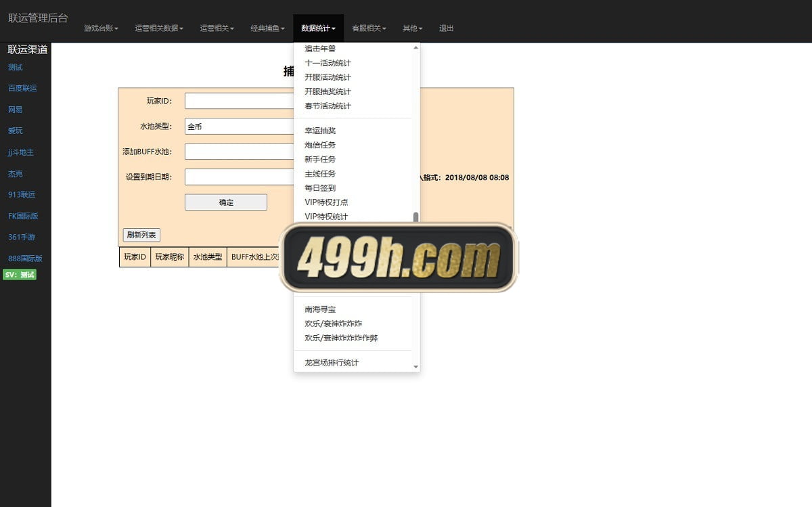Click the 水池类型 table column header
This screenshot has width=812, height=507.
click(x=208, y=257)
